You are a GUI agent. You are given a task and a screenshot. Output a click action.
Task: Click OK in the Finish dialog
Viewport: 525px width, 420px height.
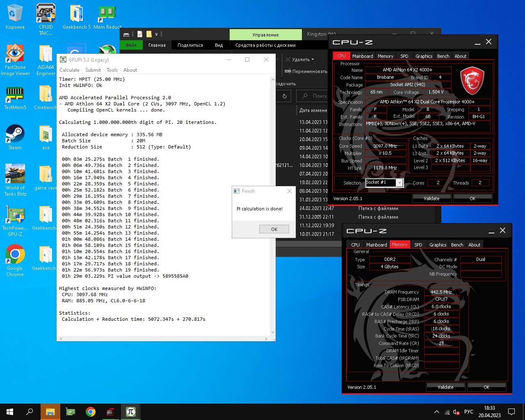(x=274, y=229)
